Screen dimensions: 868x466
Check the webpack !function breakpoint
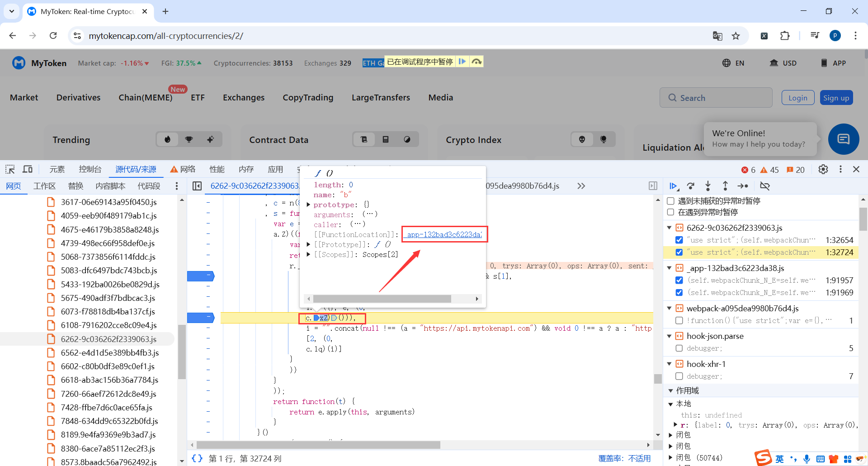coord(679,321)
